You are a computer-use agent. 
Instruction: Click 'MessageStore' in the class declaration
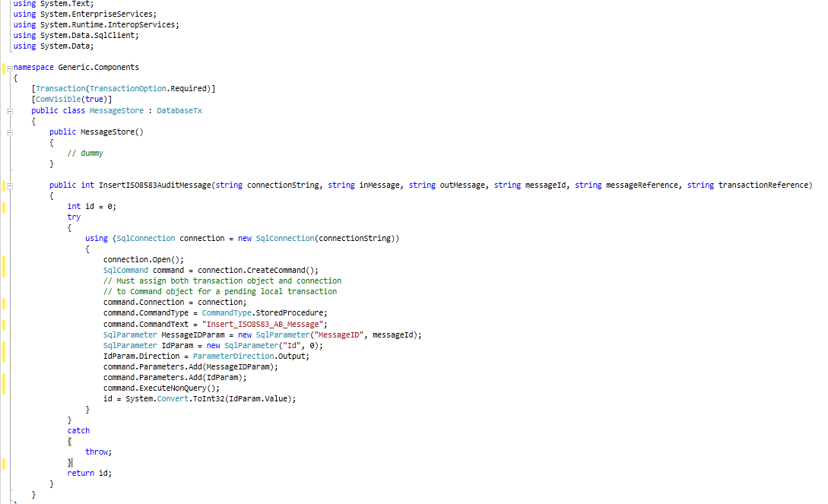click(116, 111)
